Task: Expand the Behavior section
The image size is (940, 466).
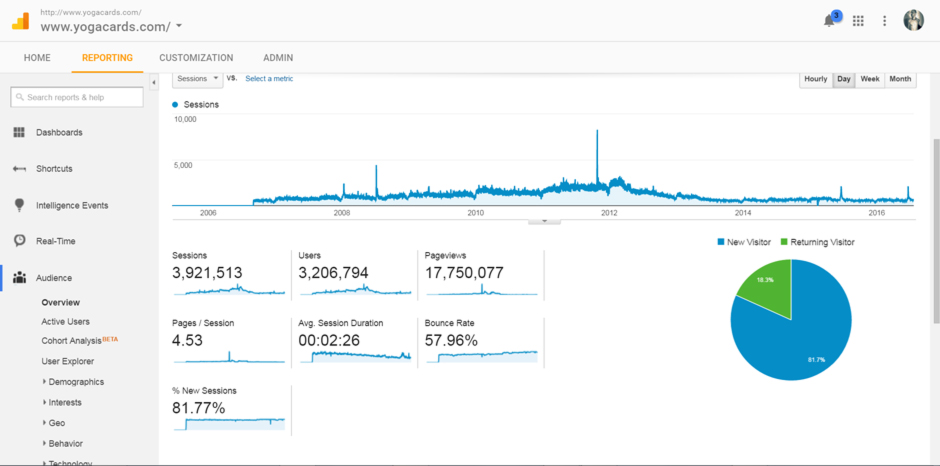Action: click(44, 444)
